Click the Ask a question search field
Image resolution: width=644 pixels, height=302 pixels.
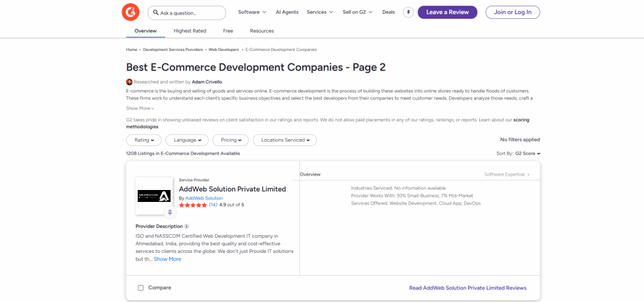tap(187, 13)
